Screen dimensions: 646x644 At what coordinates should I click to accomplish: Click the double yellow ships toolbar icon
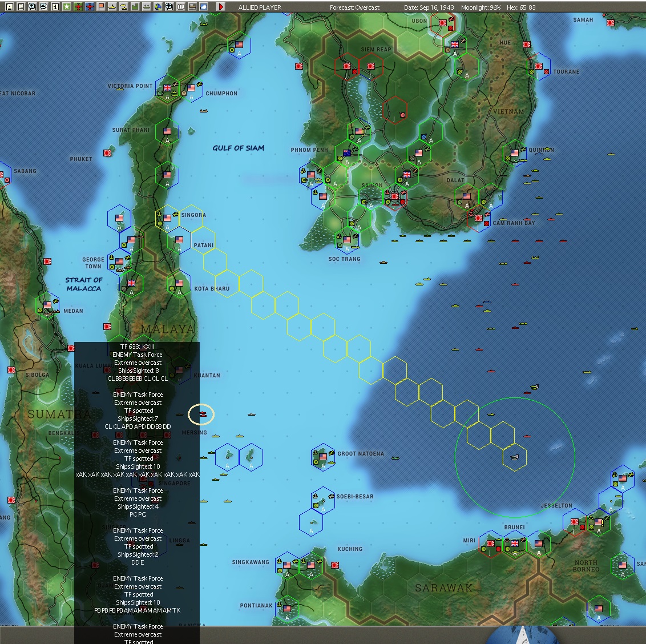124,7
